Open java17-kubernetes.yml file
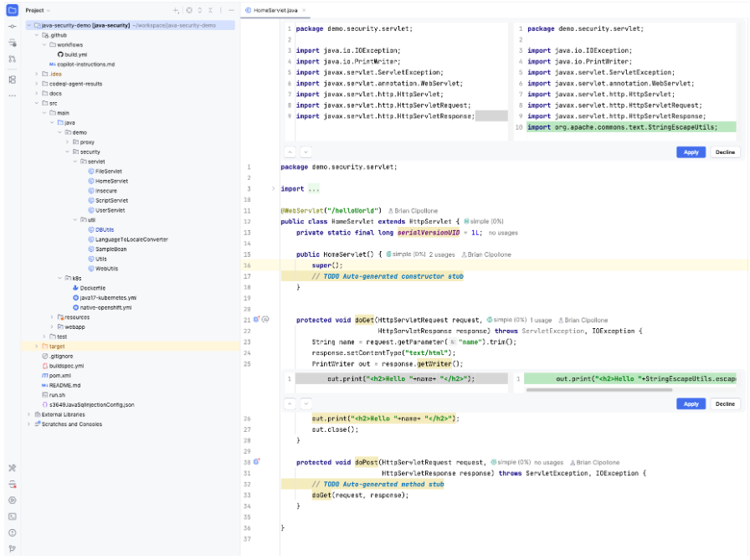 105,297
